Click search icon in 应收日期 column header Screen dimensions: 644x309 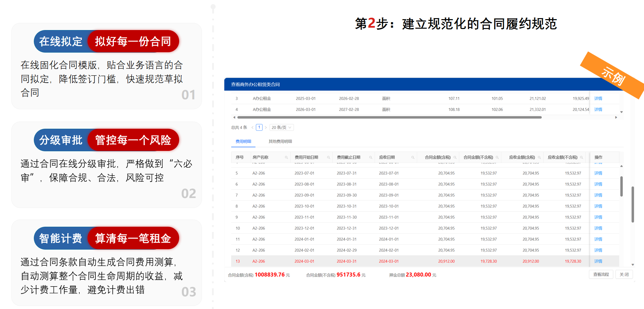[413, 157]
